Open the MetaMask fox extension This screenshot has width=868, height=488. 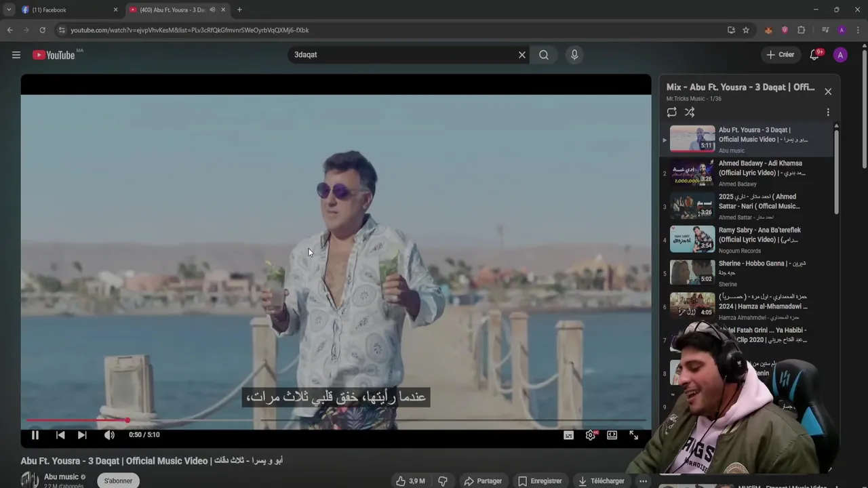(768, 30)
